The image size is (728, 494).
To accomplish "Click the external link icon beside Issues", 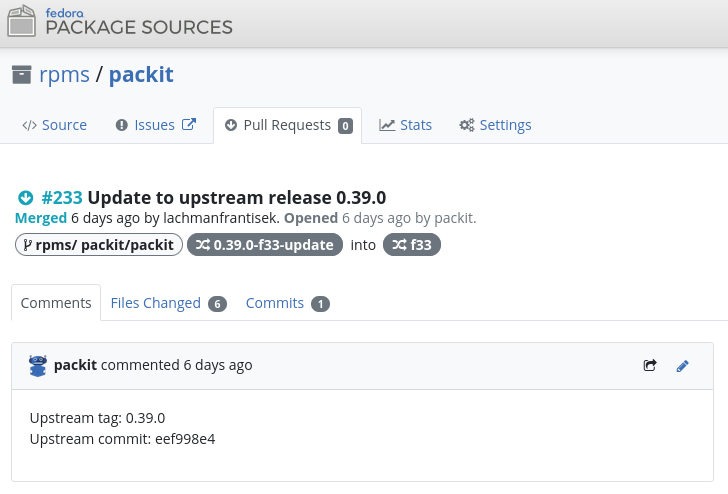I will [x=188, y=125].
